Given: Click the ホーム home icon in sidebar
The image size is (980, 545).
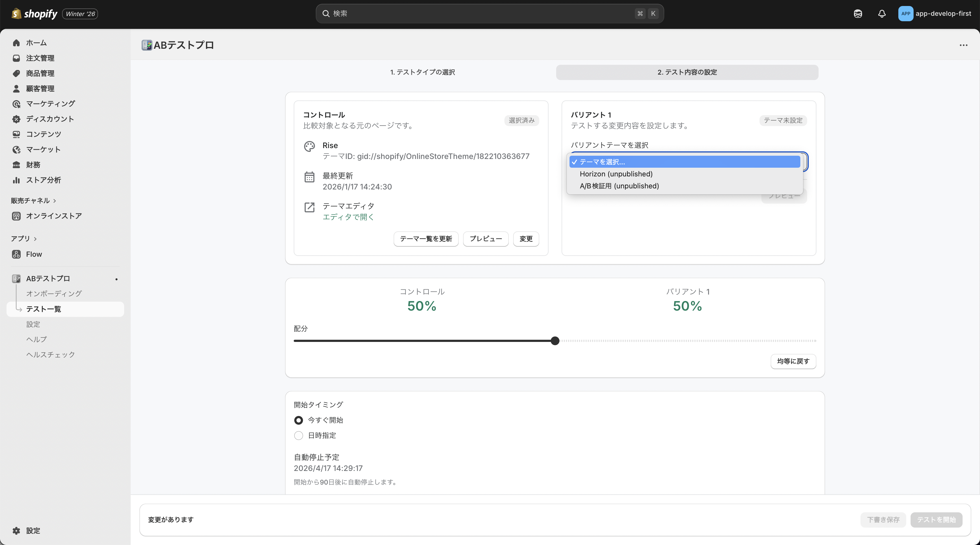Looking at the screenshot, I should tap(16, 43).
